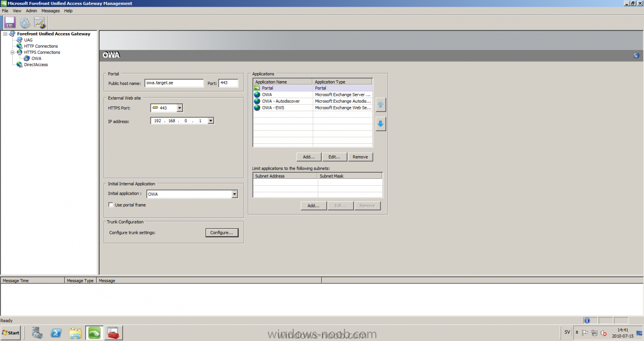Click the DirectAccess globe icon in tree

(19, 65)
